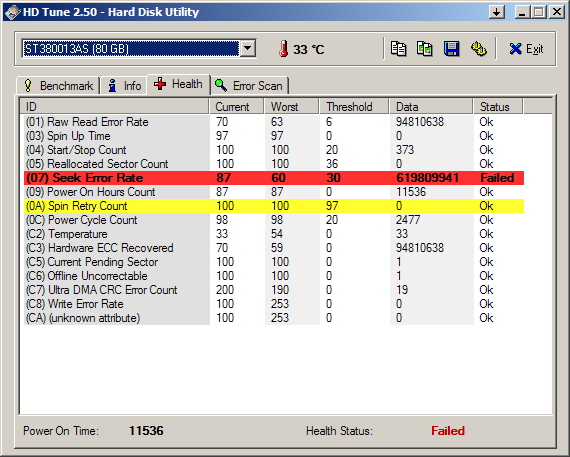The height and width of the screenshot is (457, 570).
Task: Click the copy text to clipboard icon
Action: tap(398, 49)
